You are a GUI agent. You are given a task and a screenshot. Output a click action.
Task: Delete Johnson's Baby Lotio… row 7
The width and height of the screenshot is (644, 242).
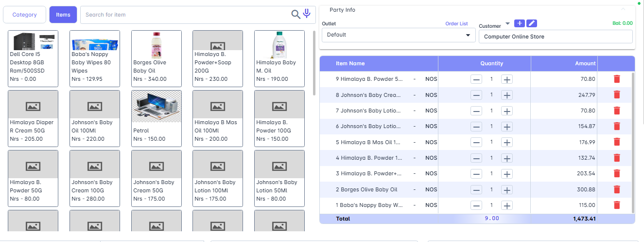(617, 111)
